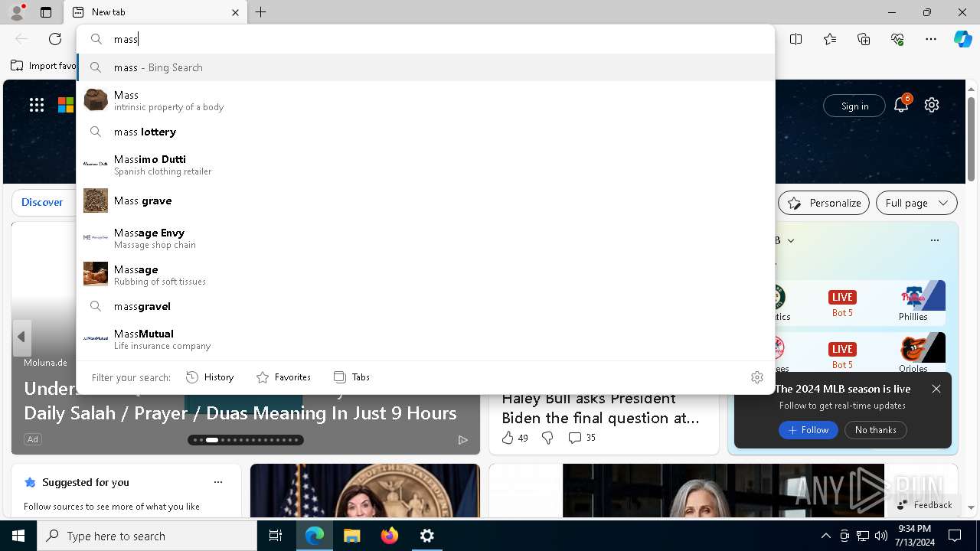
Task: Select the Massage rubbing of soft tissues suggestion
Action: click(x=426, y=275)
